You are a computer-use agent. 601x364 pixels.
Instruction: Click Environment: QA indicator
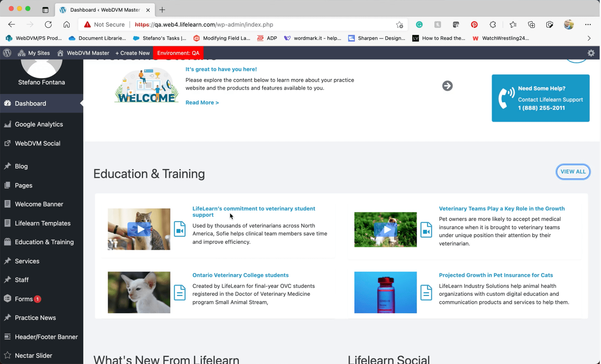point(178,53)
